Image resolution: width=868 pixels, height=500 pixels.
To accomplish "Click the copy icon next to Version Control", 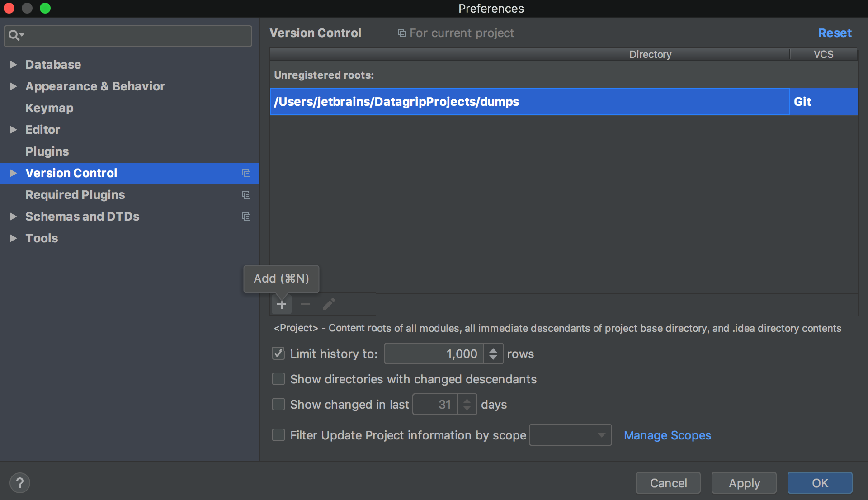I will [247, 173].
